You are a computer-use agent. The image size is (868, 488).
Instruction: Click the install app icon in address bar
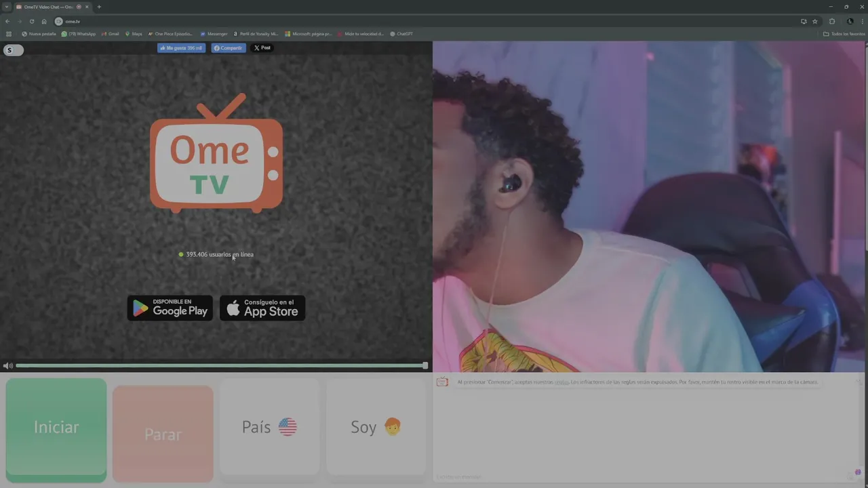pos(804,22)
